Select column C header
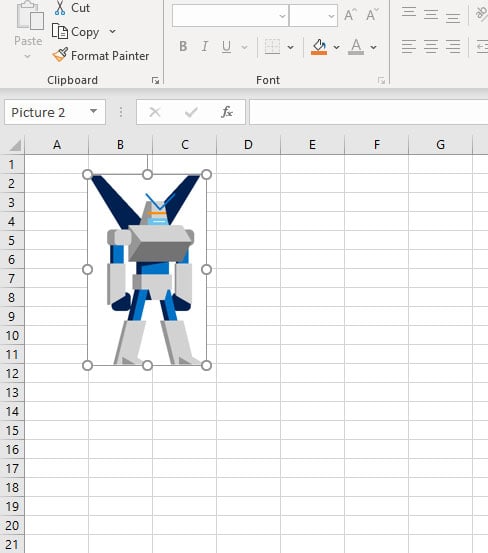 click(x=184, y=145)
